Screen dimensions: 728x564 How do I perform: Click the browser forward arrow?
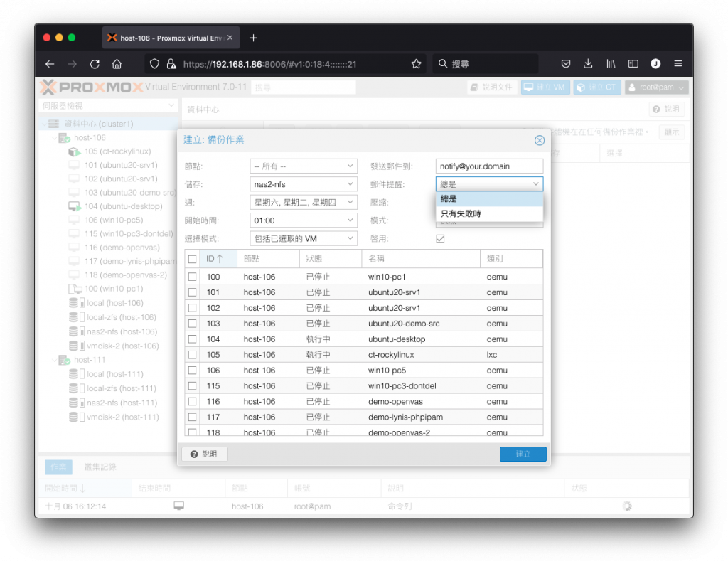tap(72, 64)
